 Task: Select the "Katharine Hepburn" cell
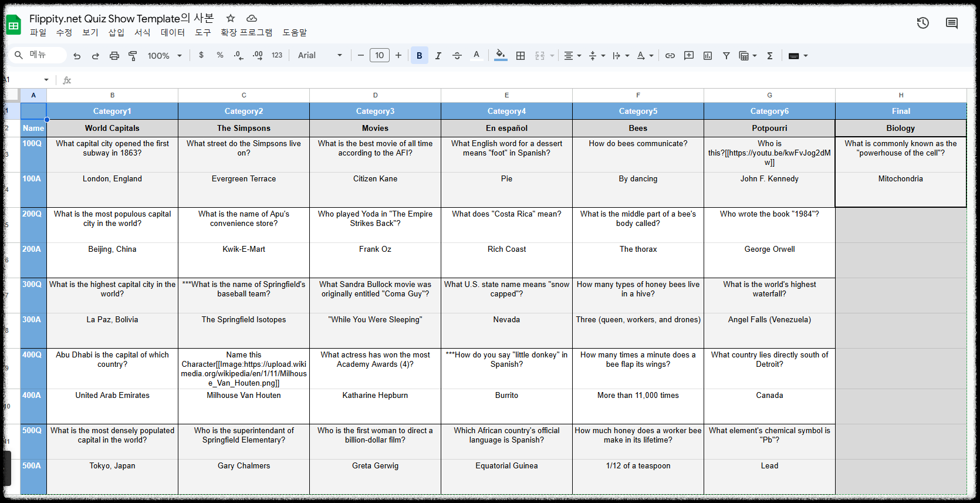pyautogui.click(x=375, y=406)
